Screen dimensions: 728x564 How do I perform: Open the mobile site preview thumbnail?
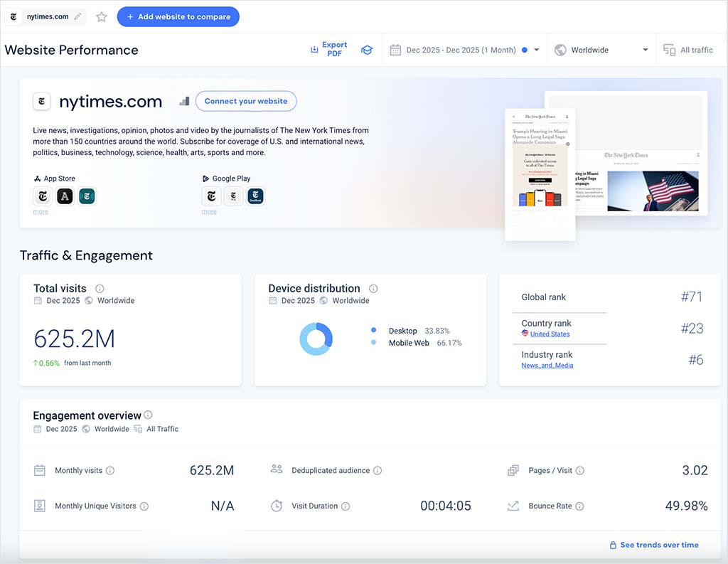pyautogui.click(x=540, y=174)
